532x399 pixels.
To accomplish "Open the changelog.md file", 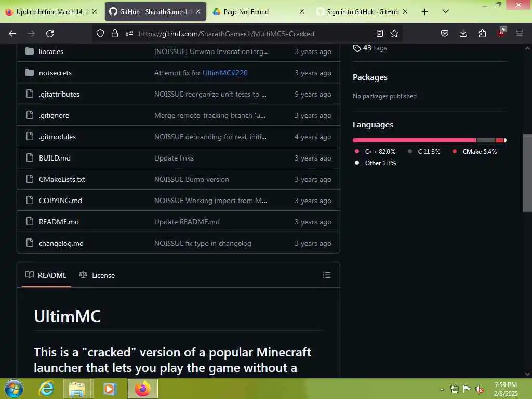I will (61, 243).
